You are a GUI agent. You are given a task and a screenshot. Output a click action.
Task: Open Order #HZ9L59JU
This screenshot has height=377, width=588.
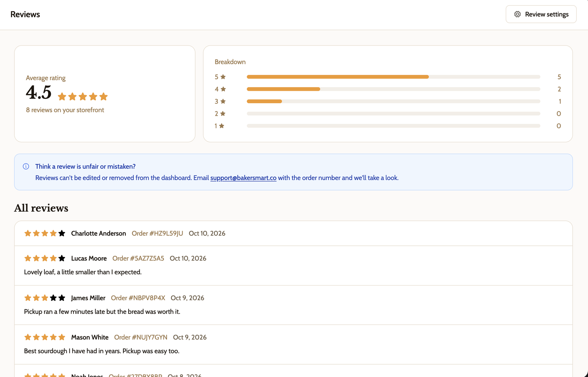coord(157,233)
